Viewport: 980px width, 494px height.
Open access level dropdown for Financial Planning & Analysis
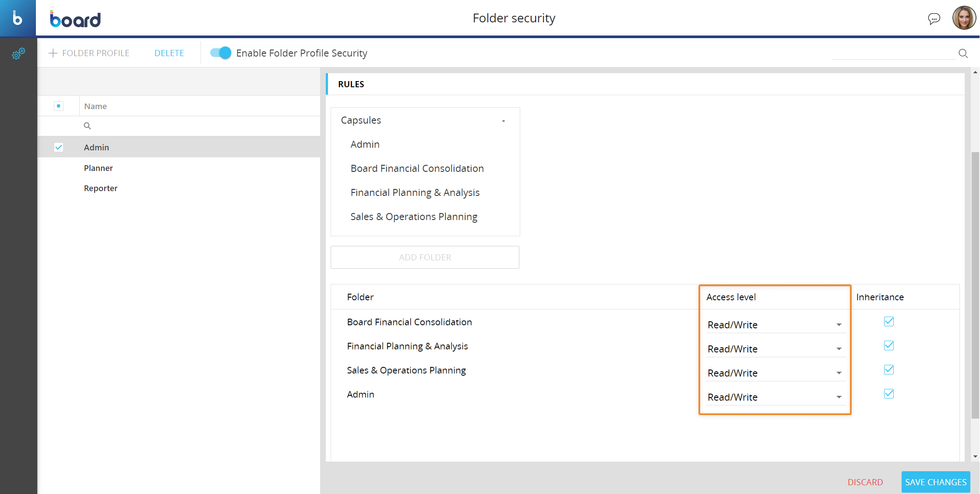pos(774,349)
